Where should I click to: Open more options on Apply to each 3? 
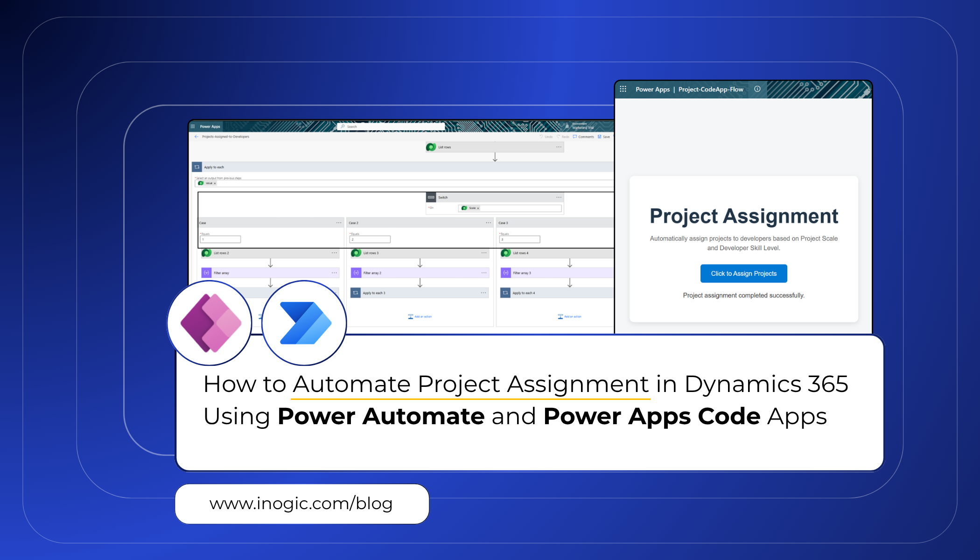[483, 293]
